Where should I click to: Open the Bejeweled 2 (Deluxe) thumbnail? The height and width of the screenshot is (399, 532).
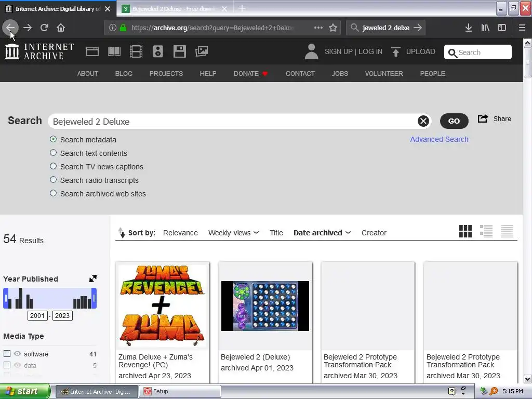pyautogui.click(x=265, y=305)
